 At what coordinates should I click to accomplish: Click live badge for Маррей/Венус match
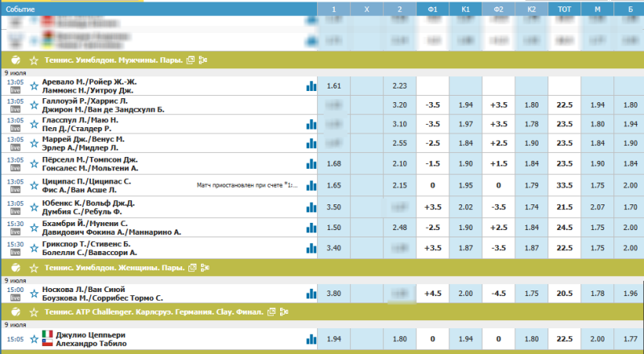(14, 149)
